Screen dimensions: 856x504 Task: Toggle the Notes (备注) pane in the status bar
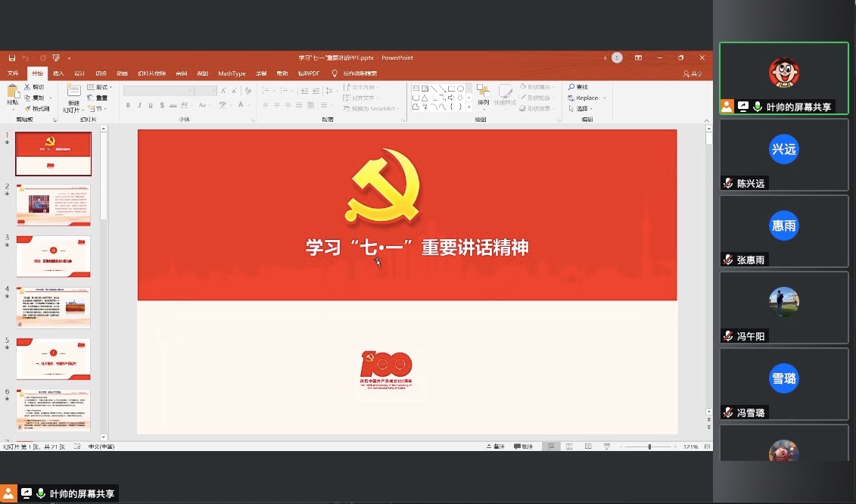496,446
